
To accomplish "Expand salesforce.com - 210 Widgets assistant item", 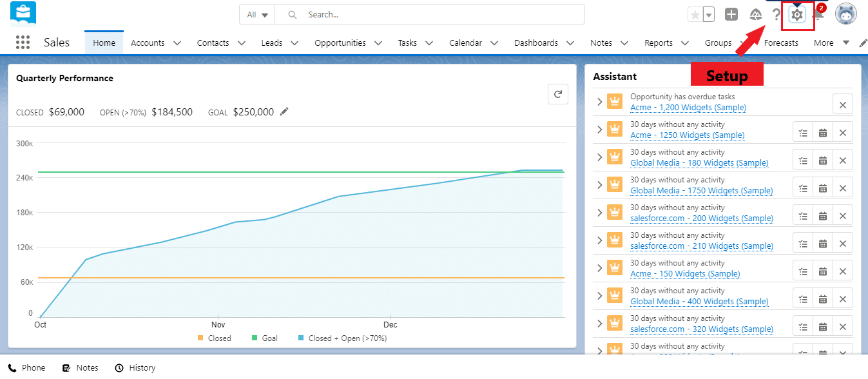I will coord(599,240).
